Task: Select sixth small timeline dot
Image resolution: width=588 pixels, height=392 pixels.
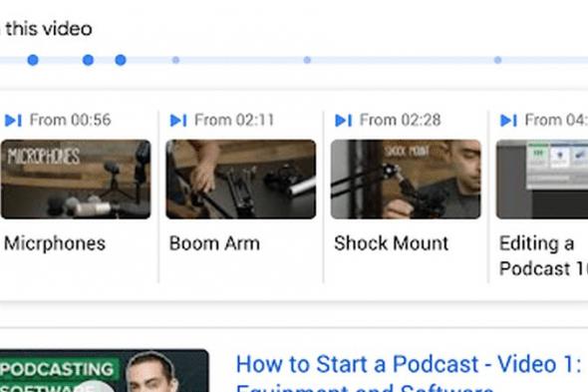Action: pos(497,60)
